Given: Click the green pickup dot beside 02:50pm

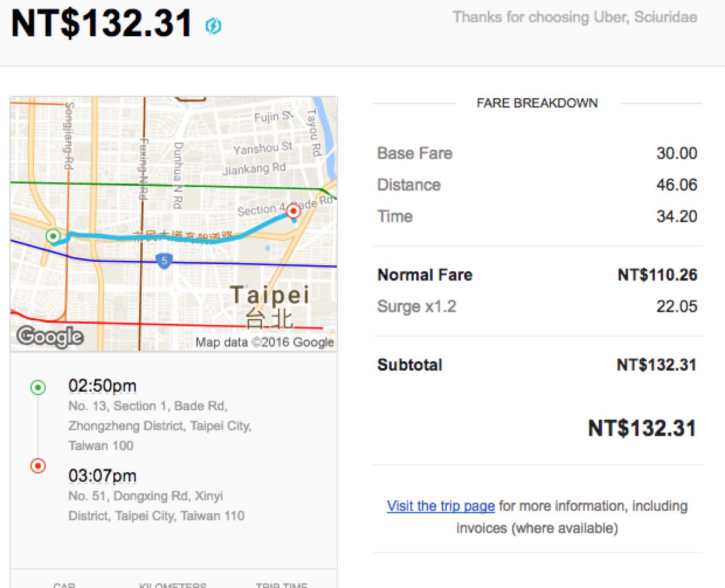Looking at the screenshot, I should 38,387.
